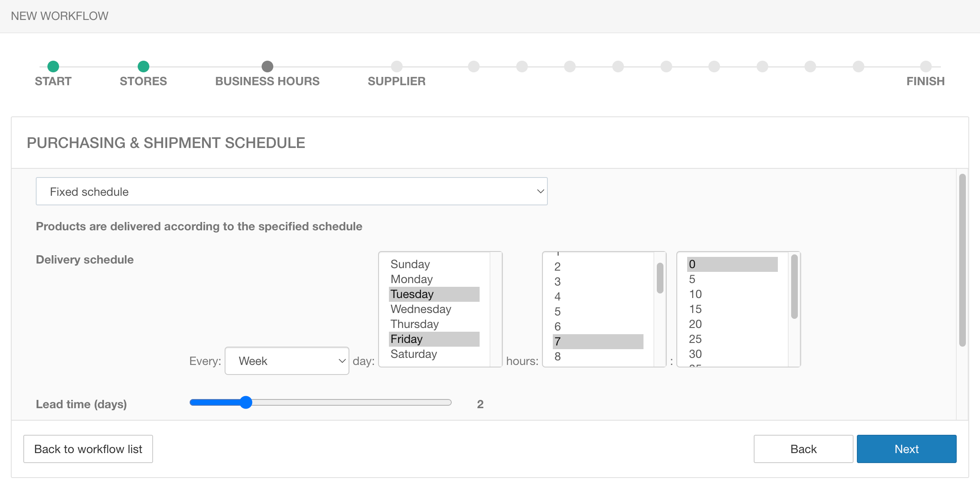Click the hours list scrollbar
Viewport: 980px width, 488px height.
[x=660, y=279]
